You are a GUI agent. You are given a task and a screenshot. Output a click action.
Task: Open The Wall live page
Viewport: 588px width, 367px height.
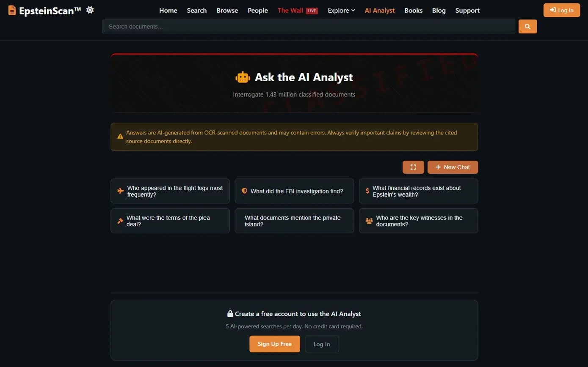[290, 11]
